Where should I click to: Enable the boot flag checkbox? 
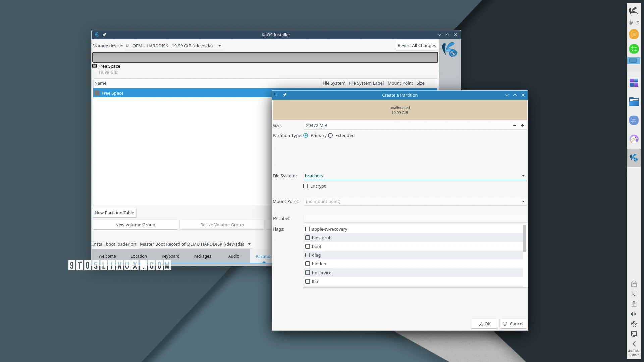click(x=308, y=246)
